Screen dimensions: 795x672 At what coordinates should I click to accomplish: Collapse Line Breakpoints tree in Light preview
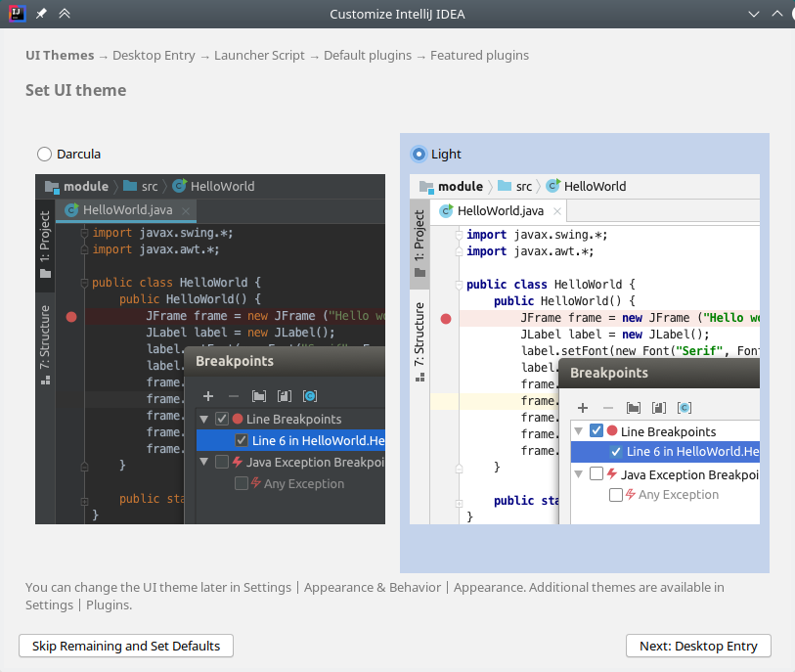pyautogui.click(x=579, y=431)
